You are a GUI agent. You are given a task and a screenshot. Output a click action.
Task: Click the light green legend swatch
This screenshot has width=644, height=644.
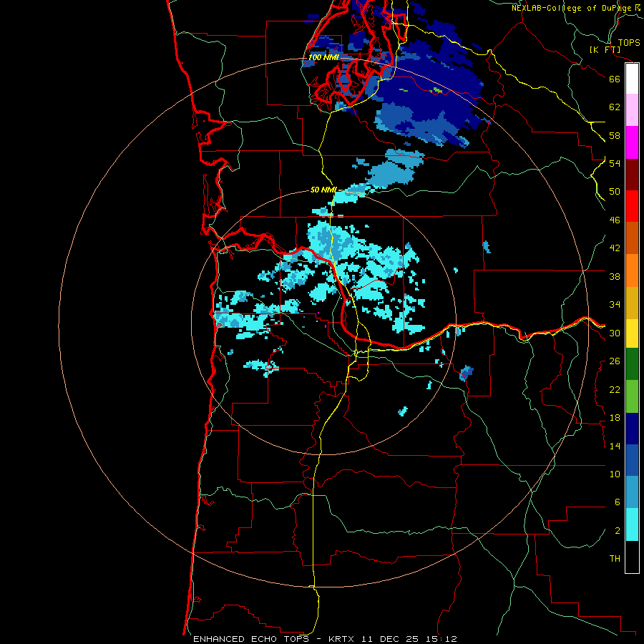(x=632, y=396)
